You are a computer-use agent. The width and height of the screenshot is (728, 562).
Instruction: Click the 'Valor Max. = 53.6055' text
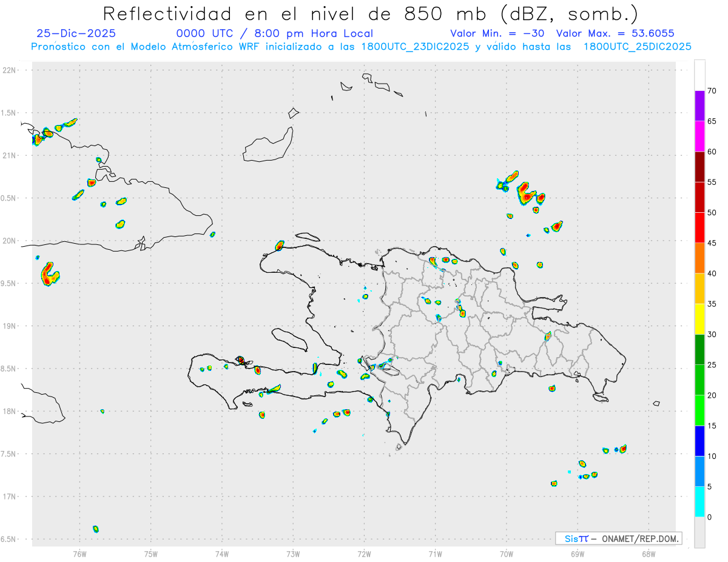615,34
